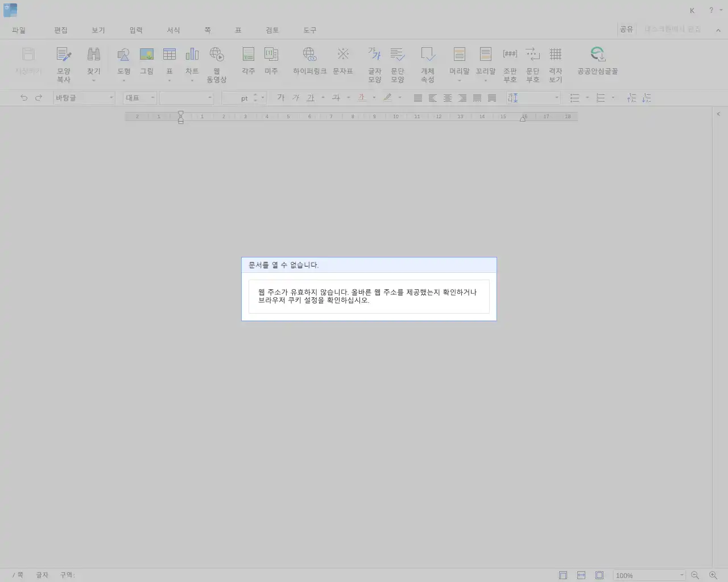Toggle underline 가 formatting
The width and height of the screenshot is (728, 582).
click(x=311, y=98)
